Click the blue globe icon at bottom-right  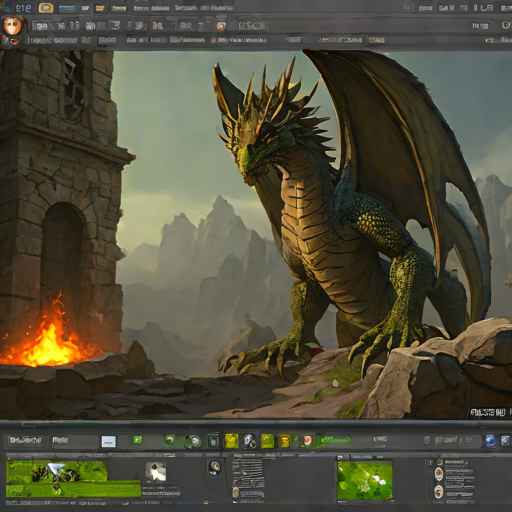[x=490, y=441]
